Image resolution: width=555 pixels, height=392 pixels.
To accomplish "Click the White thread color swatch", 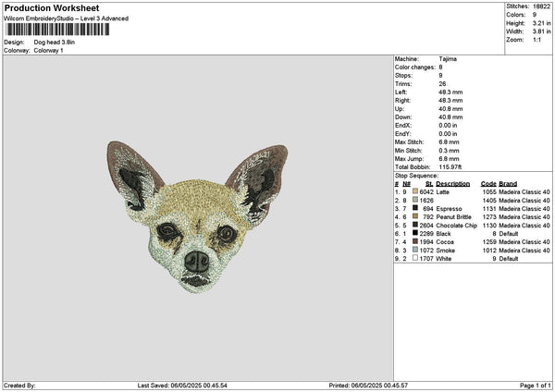I will coord(415,258).
